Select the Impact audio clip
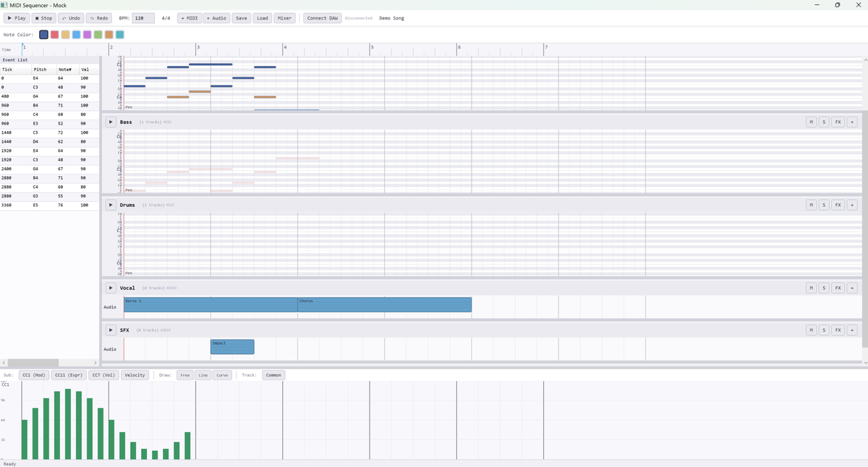Image resolution: width=868 pixels, height=467 pixels. coord(232,347)
